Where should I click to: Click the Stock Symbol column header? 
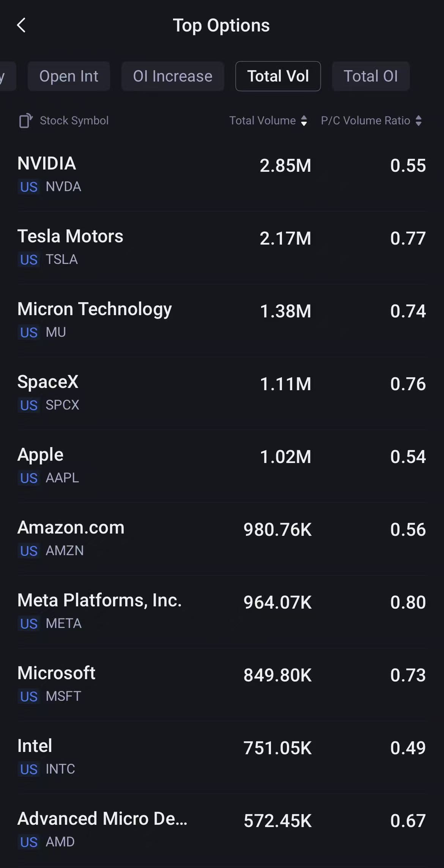click(x=74, y=121)
